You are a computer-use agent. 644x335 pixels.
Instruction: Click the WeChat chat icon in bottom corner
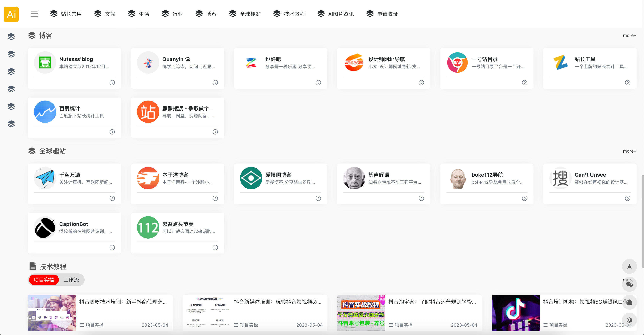pos(629,284)
